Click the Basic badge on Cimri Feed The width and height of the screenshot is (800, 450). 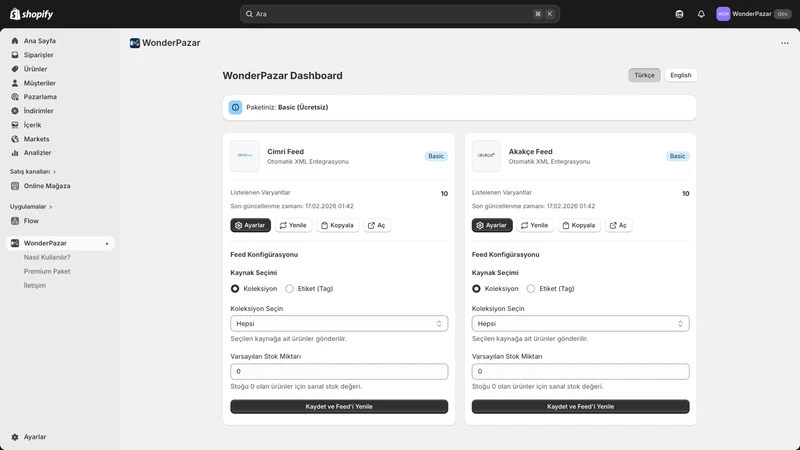click(x=436, y=156)
